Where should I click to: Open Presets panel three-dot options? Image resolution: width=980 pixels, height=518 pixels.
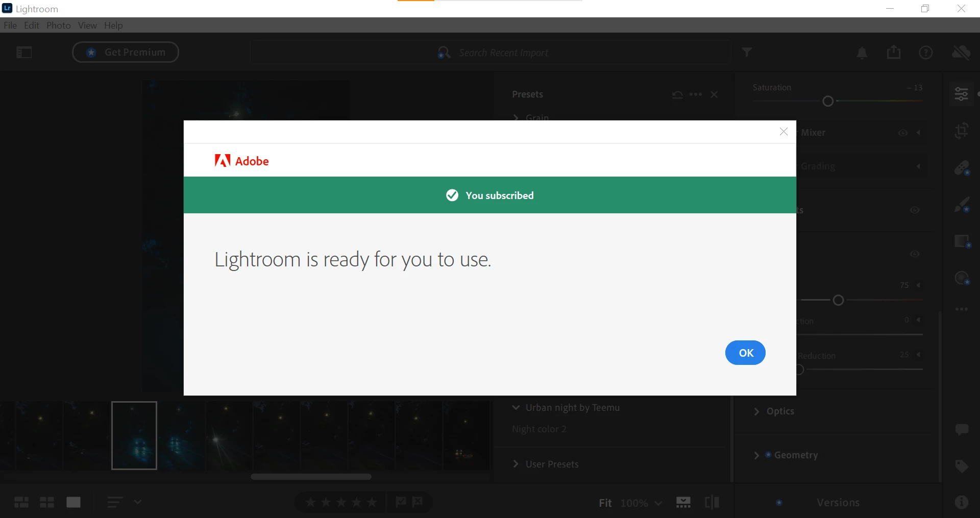pos(696,94)
